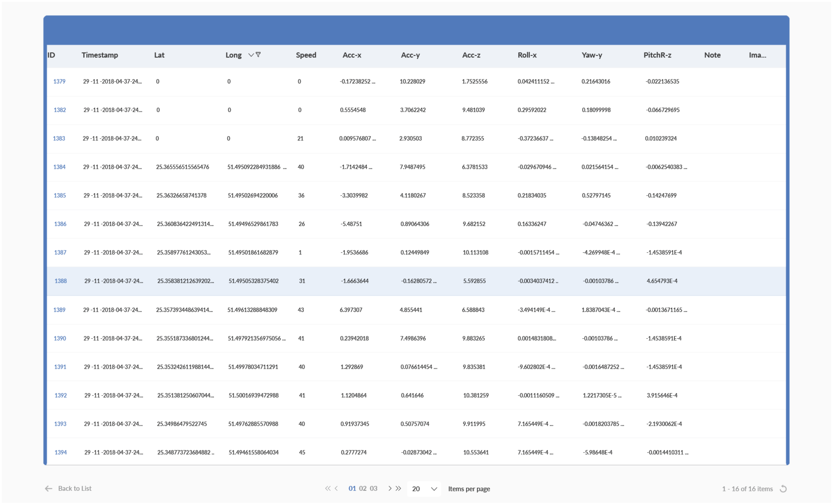The height and width of the screenshot is (504, 833).
Task: Go to the next page arrow
Action: (390, 488)
